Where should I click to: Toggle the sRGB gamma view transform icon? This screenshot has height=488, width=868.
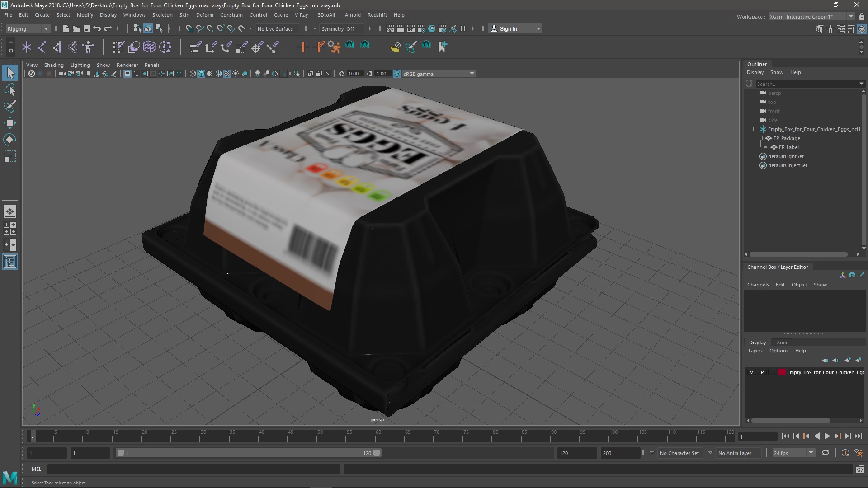[397, 74]
